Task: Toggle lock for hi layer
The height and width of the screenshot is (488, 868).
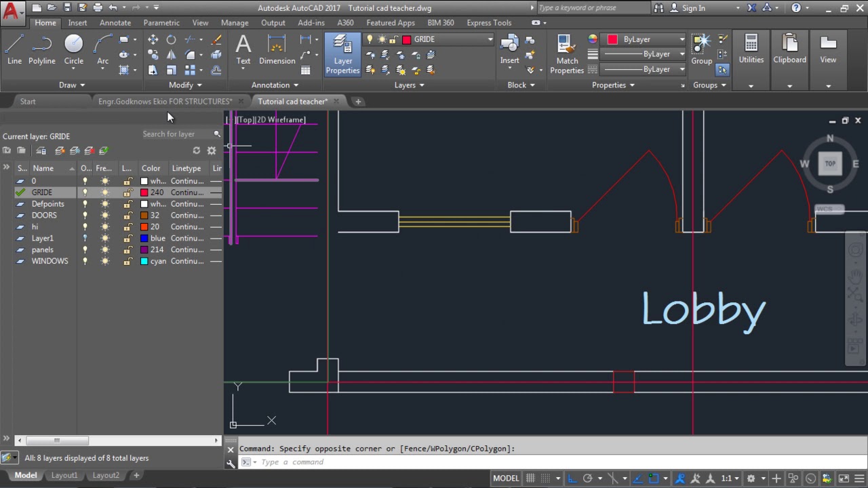Action: coord(127,227)
